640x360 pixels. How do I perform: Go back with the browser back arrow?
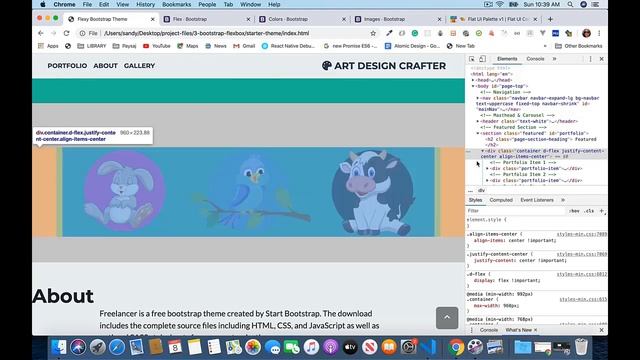(x=40, y=33)
